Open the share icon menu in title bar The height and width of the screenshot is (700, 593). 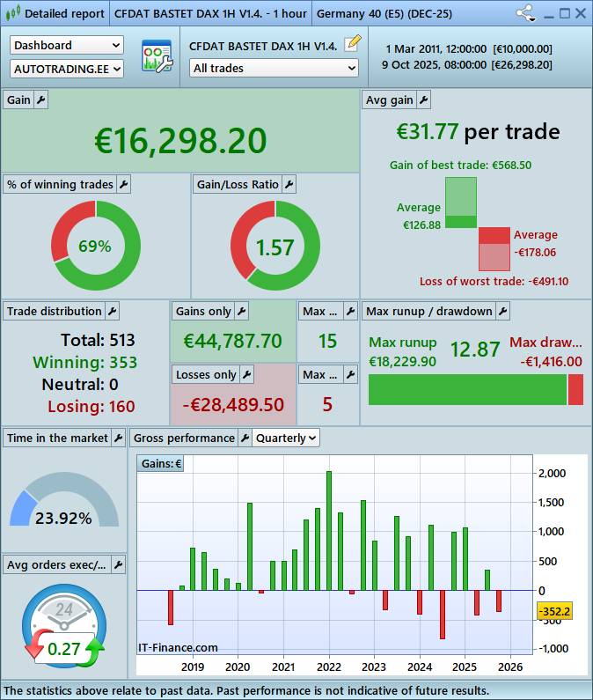coord(526,14)
